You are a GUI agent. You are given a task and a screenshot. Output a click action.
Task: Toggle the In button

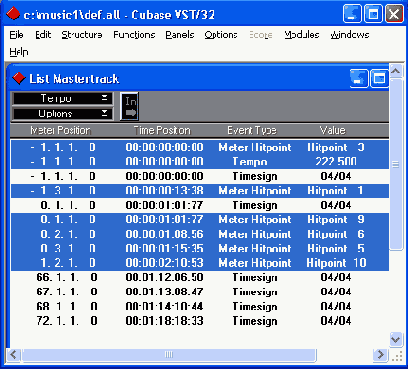tap(130, 106)
